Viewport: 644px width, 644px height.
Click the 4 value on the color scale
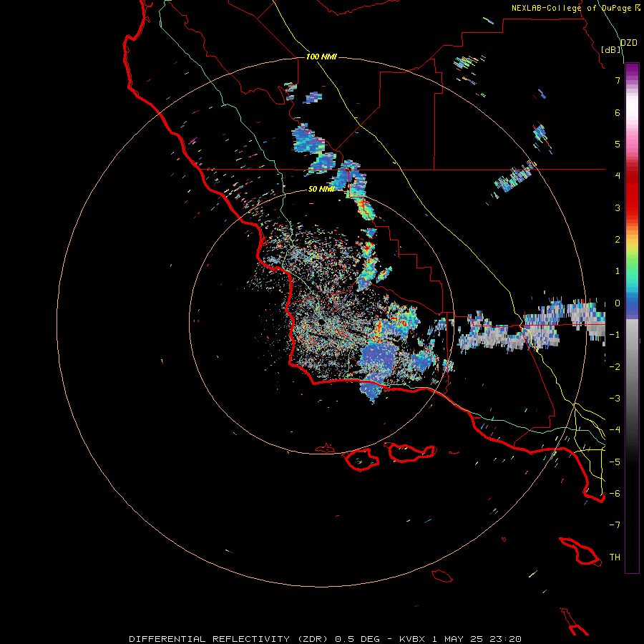[618, 176]
